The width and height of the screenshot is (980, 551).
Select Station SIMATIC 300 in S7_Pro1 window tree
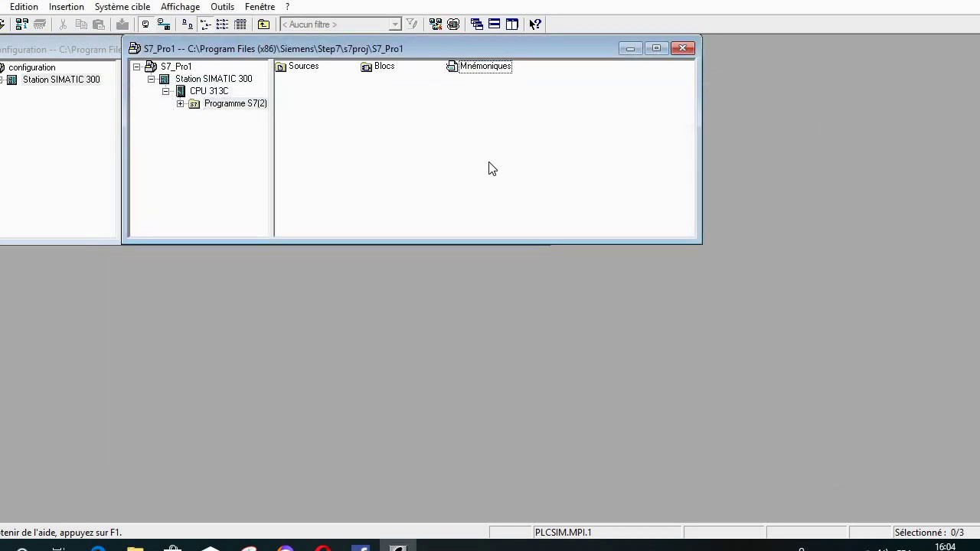tap(214, 79)
